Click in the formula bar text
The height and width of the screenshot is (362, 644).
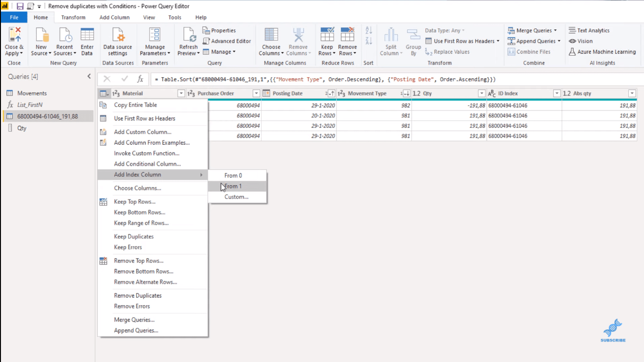(325, 79)
